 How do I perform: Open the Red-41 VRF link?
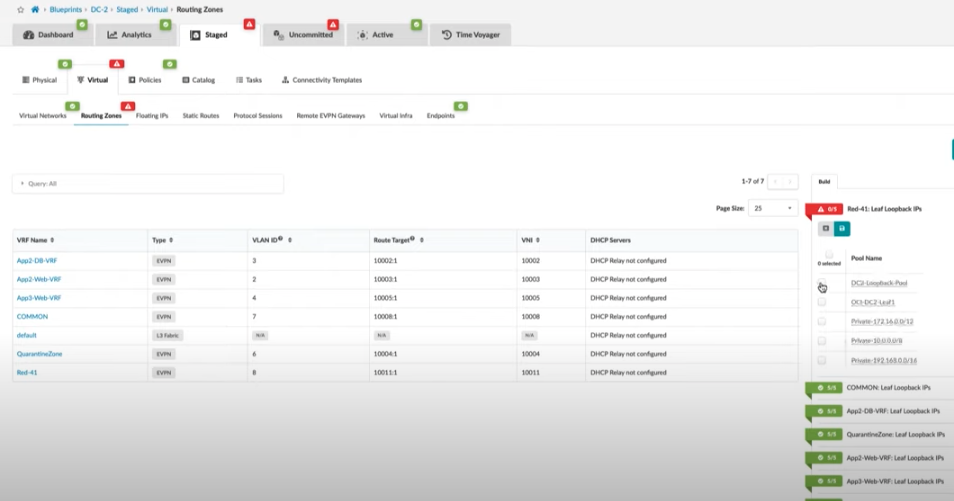pos(27,372)
